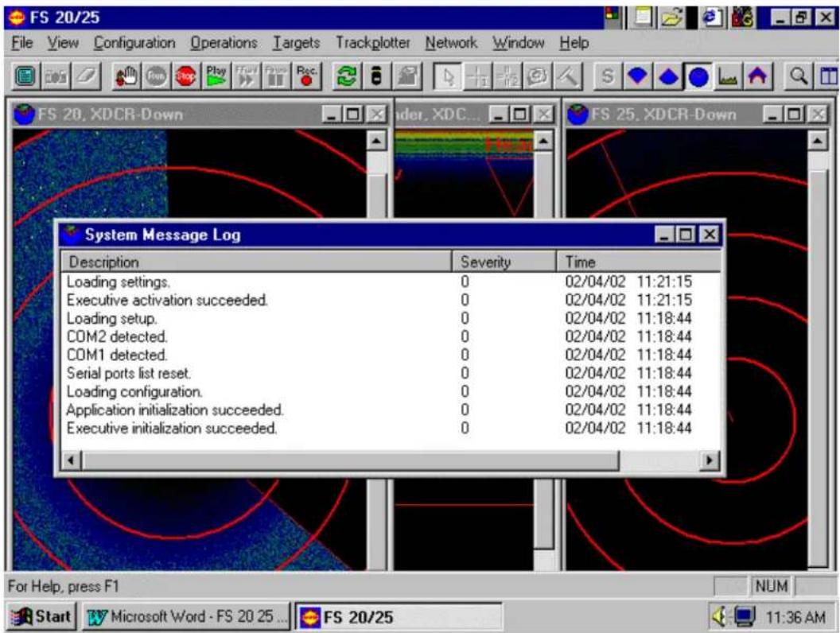The height and width of the screenshot is (633, 840).
Task: Click the white hand halt icon
Action: click(126, 76)
